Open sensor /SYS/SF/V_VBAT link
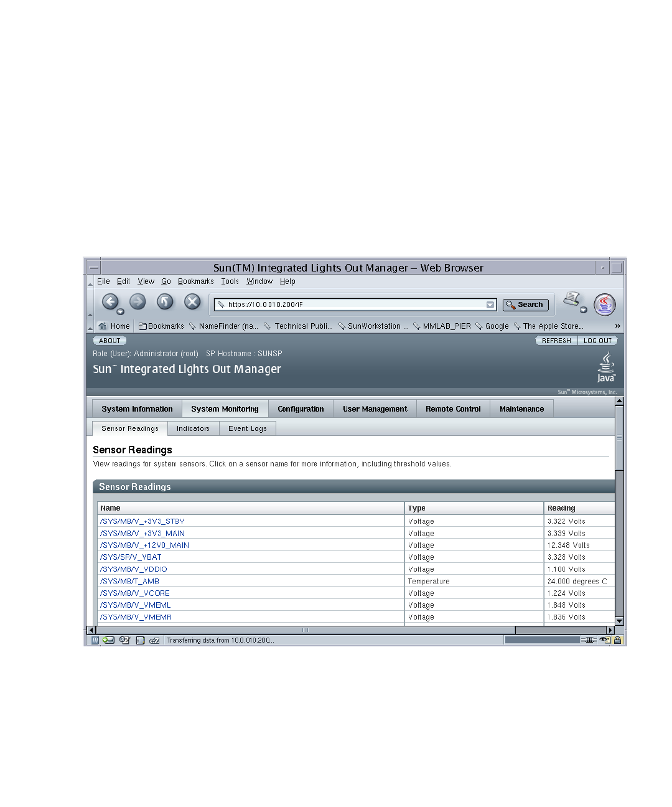Screen dimensions: 672x807 131,557
